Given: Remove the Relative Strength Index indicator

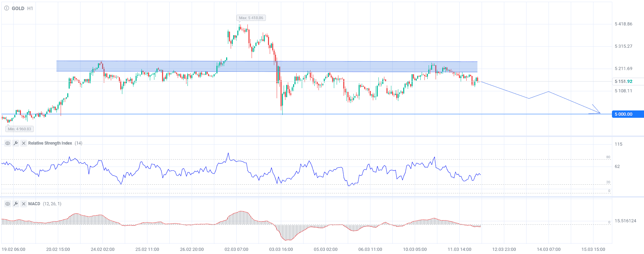Looking at the screenshot, I should [x=24, y=143].
